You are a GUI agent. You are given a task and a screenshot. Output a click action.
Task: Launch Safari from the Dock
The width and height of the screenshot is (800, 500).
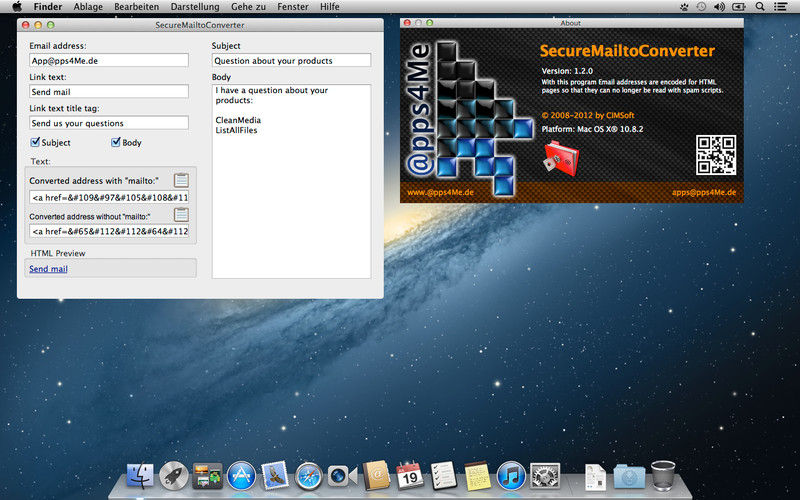[x=309, y=476]
